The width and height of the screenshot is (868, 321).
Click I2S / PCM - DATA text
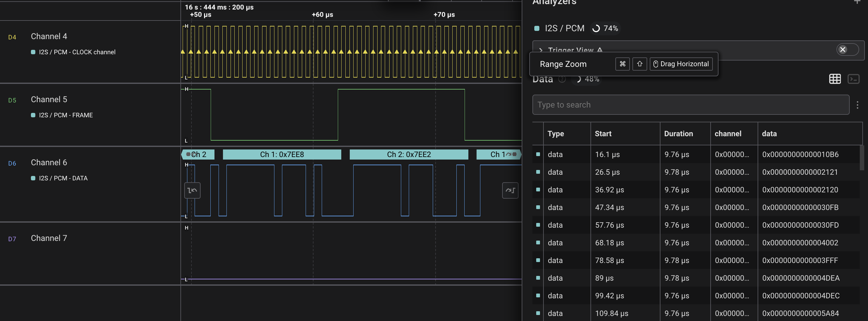point(63,178)
